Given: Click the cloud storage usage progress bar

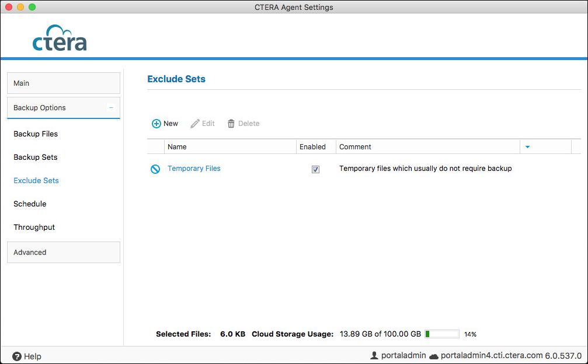Looking at the screenshot, I should (x=442, y=334).
